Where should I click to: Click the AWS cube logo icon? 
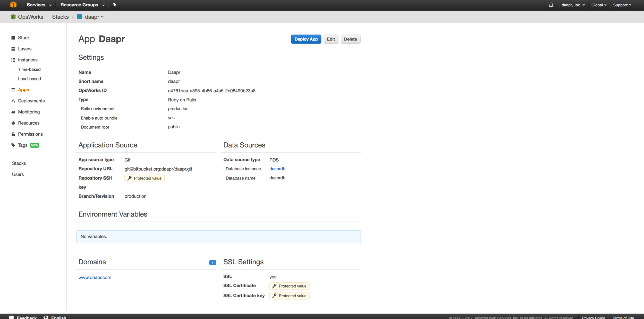13,5
